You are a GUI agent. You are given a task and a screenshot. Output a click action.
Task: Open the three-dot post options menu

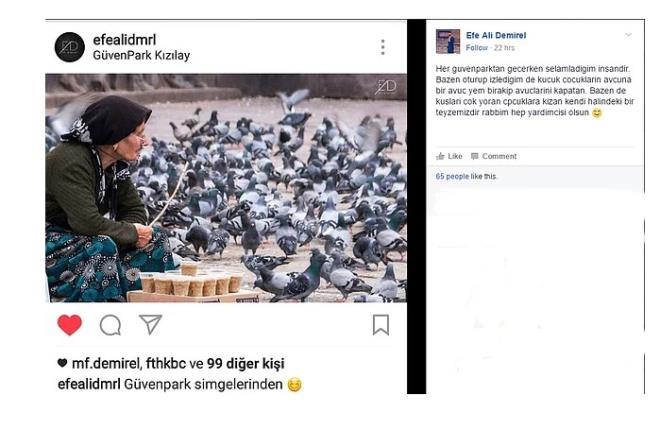coord(383,47)
